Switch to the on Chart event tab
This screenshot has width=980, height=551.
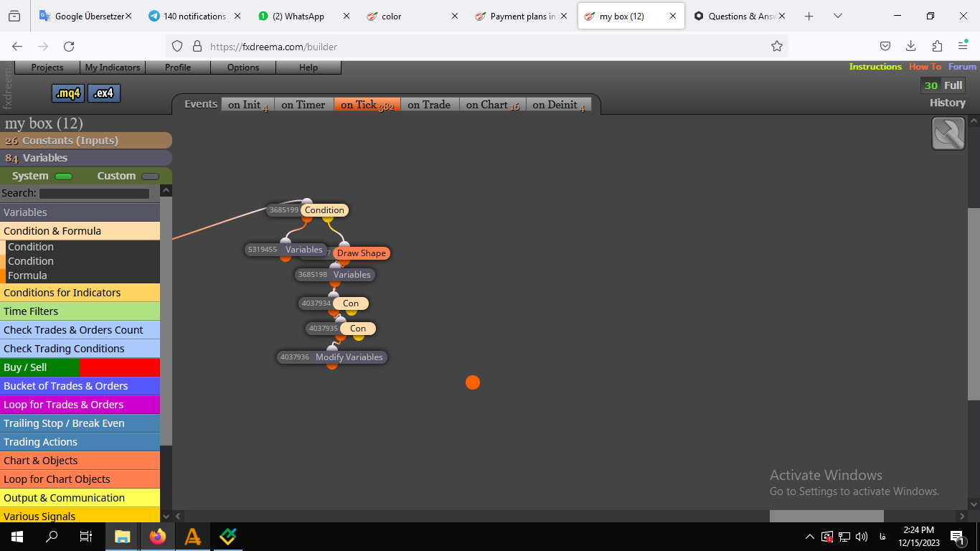click(x=492, y=105)
